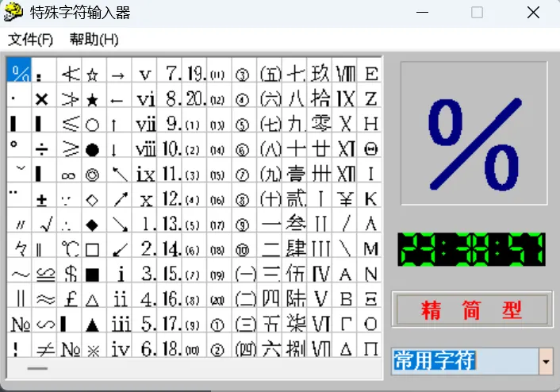Image resolution: width=560 pixels, height=392 pixels.
Task: Select the down arrow ↓ symbol
Action: click(x=119, y=144)
